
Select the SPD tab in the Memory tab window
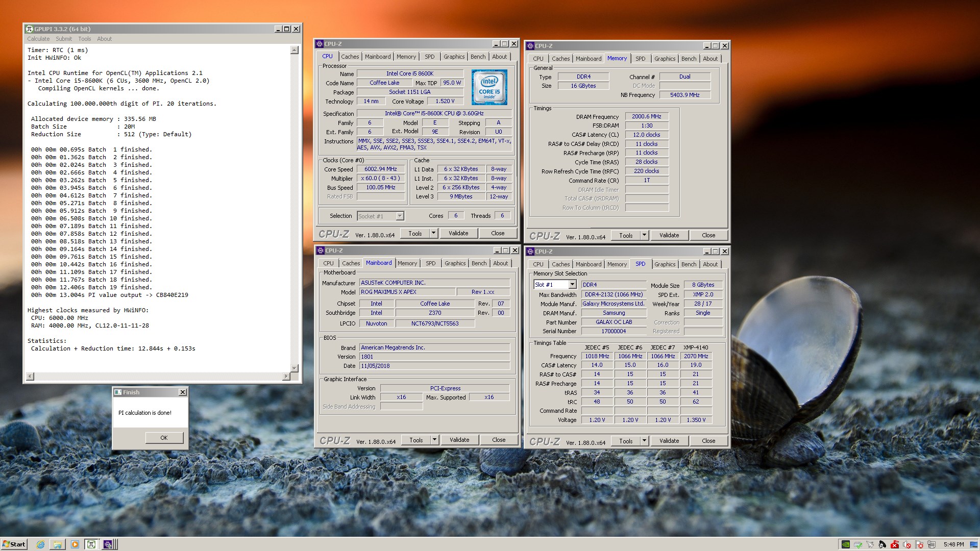641,59
